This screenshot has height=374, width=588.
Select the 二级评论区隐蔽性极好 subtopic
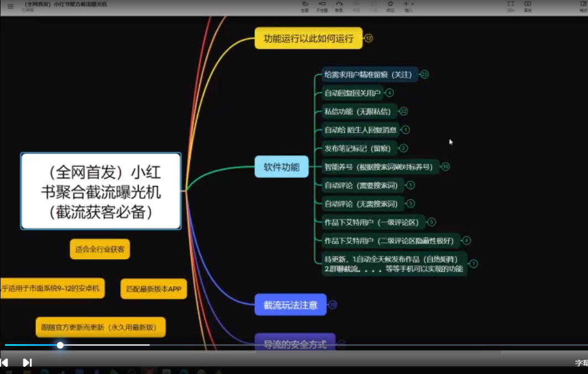390,241
